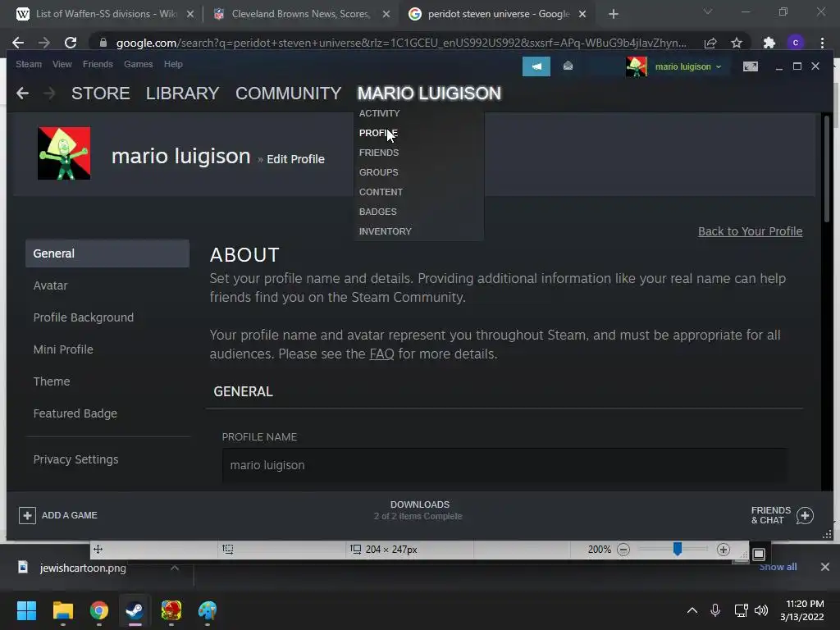Open Friends & Chat plus icon
Screen dimensions: 840x630
[805, 515]
